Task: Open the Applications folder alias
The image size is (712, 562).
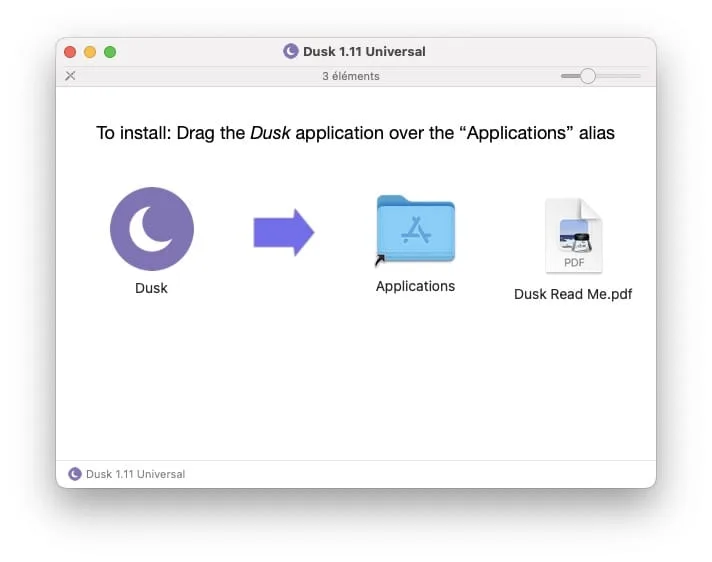Action: pyautogui.click(x=416, y=229)
